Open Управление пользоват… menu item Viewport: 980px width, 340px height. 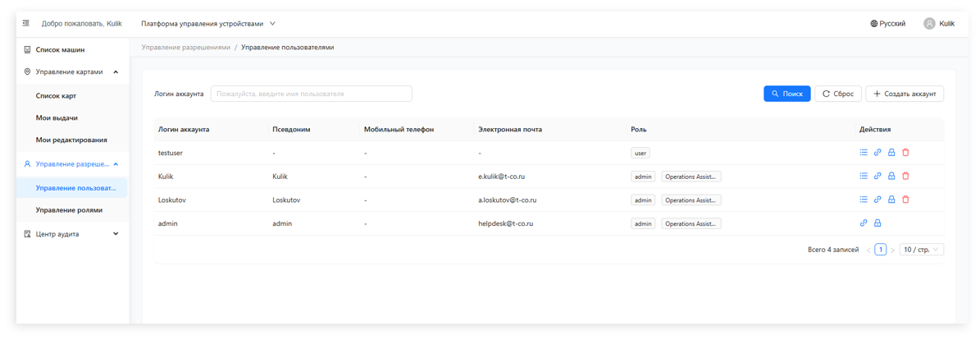(x=72, y=188)
